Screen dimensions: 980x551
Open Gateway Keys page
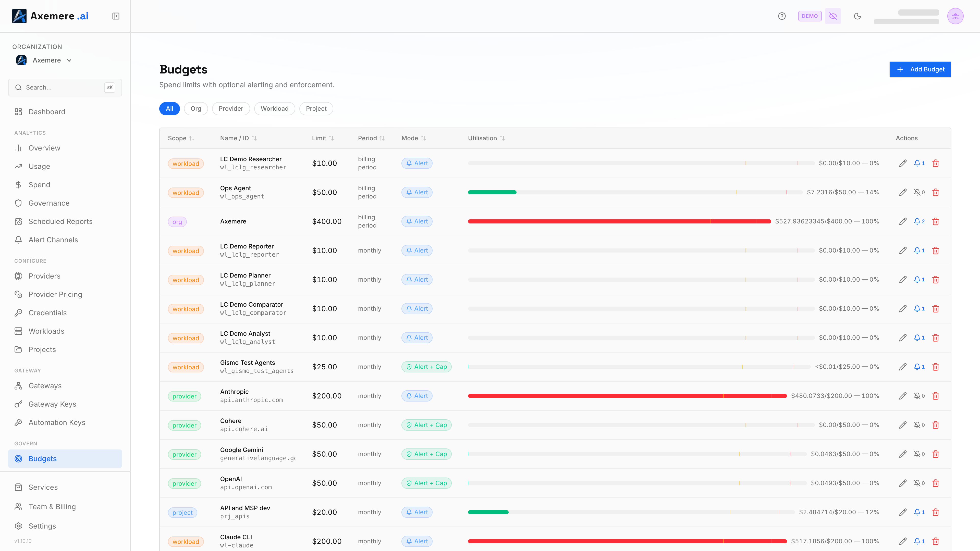[x=65, y=404]
